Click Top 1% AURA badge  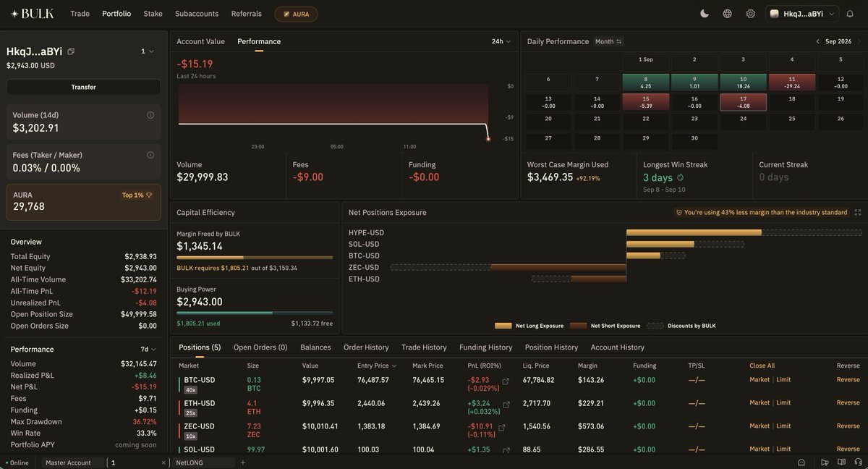coord(137,195)
